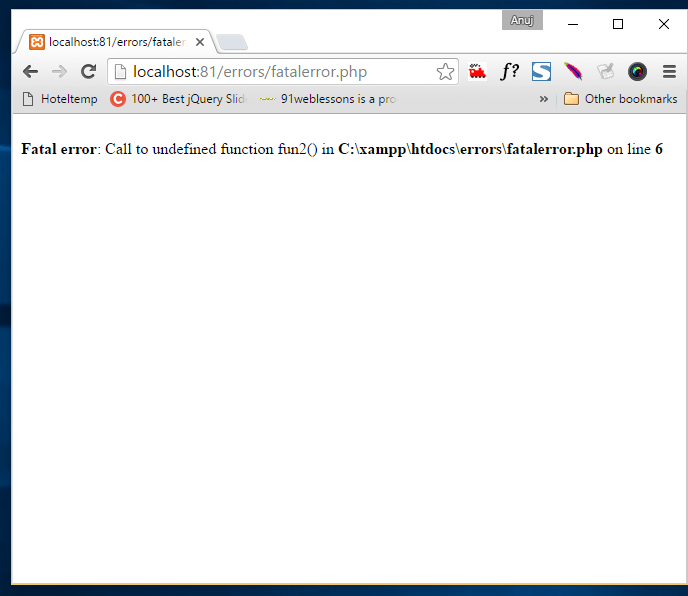
Task: Reload the fatalerror.php page
Action: point(88,71)
